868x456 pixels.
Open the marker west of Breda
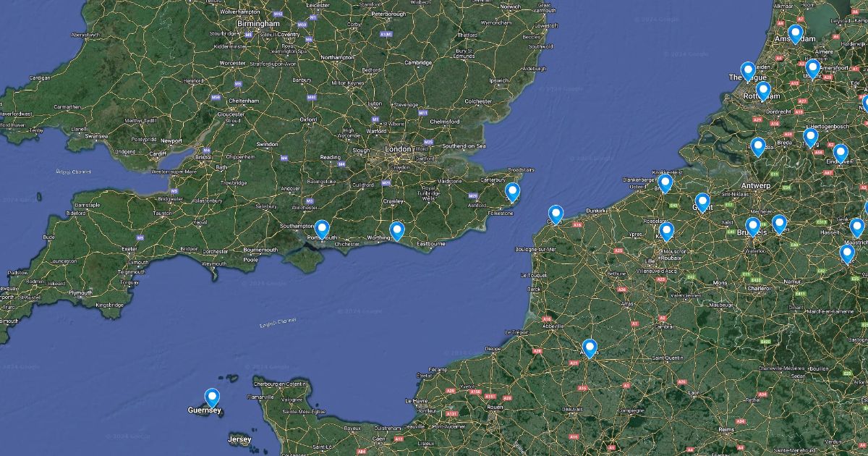(758, 147)
